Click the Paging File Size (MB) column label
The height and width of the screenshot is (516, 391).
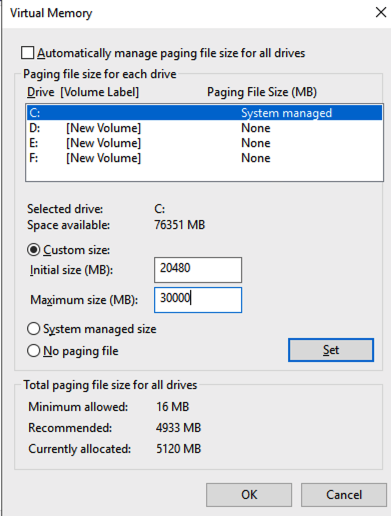262,92
